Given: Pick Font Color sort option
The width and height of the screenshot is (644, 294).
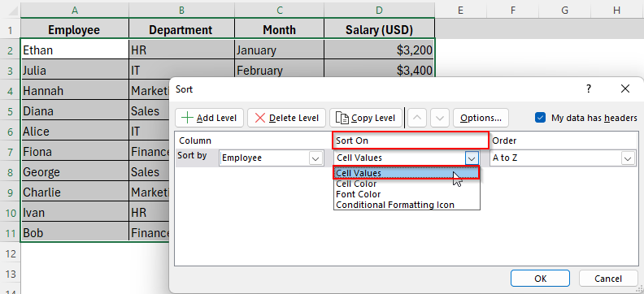Looking at the screenshot, I should pos(407,194).
